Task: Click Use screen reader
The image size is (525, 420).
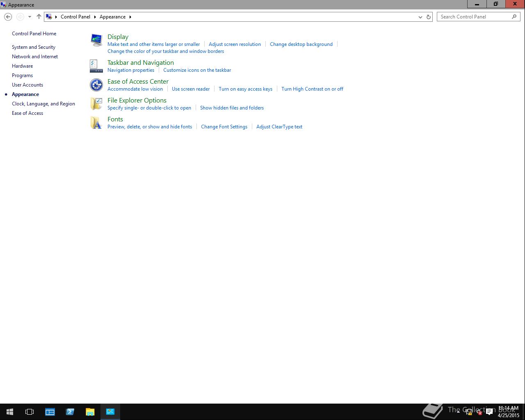Action: click(191, 89)
